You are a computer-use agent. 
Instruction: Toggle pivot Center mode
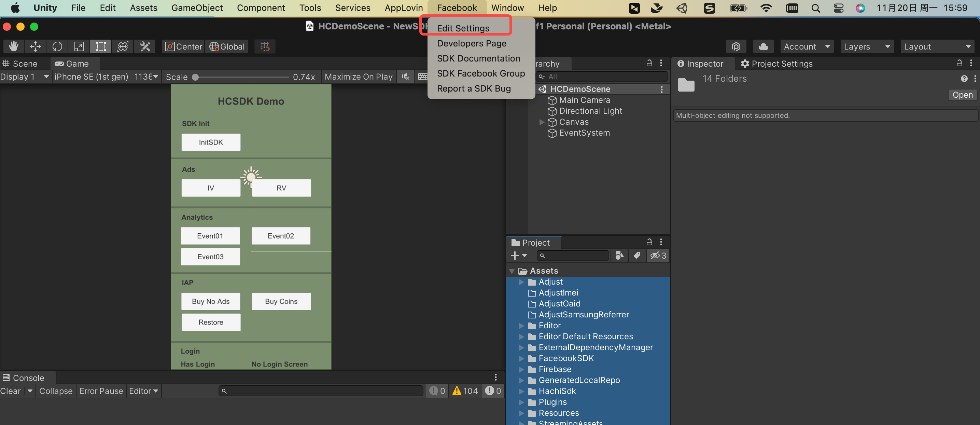[184, 46]
